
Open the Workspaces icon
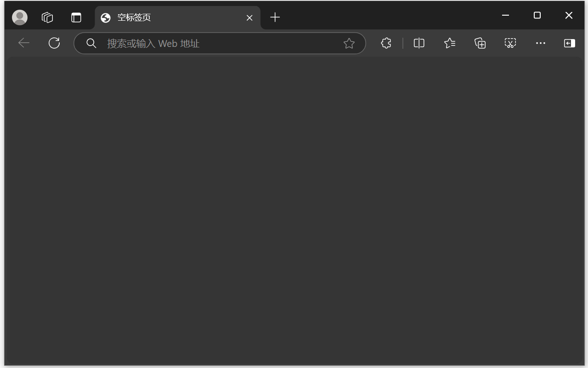pyautogui.click(x=47, y=17)
